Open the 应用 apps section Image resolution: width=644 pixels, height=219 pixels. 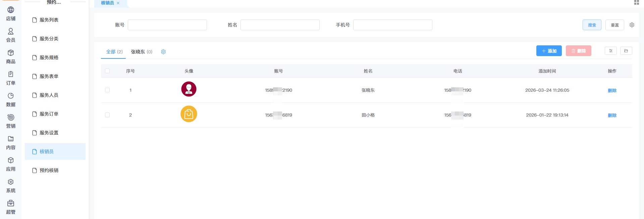pos(11,164)
